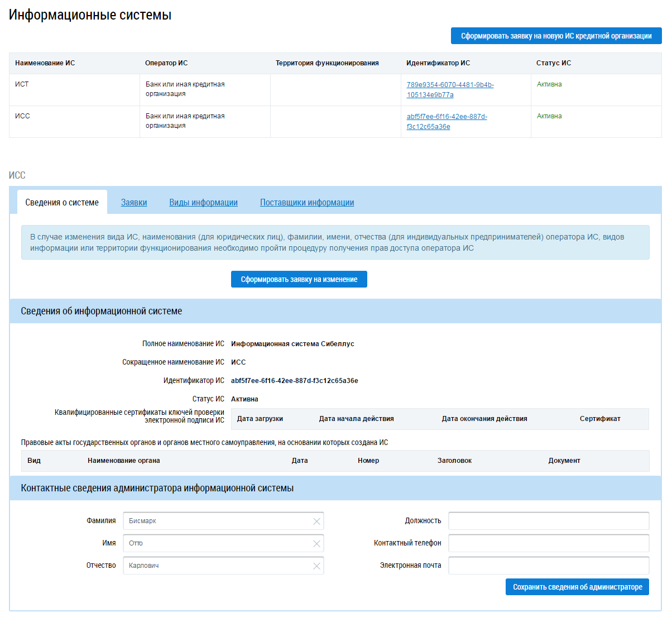This screenshot has width=672, height=622.
Task: Focus the Фамилия input field
Action: 218,521
